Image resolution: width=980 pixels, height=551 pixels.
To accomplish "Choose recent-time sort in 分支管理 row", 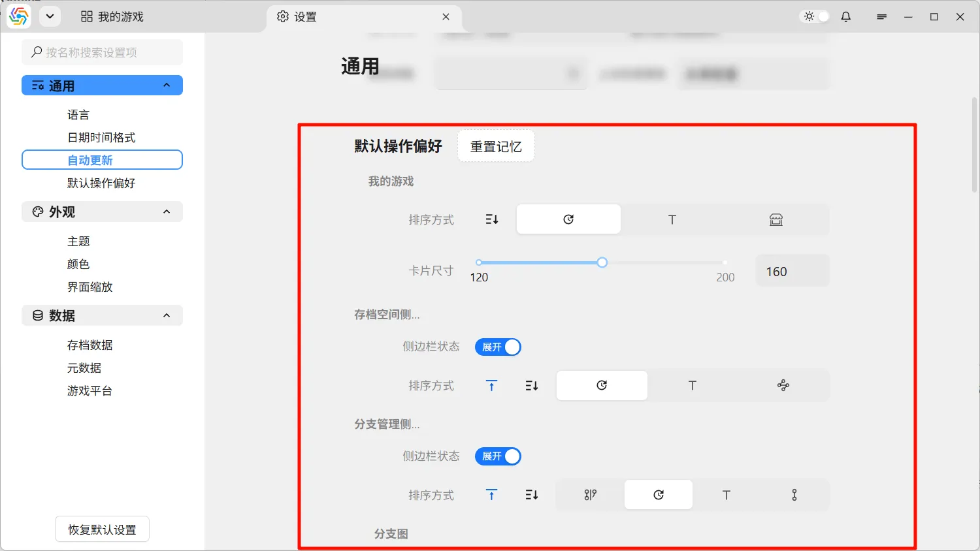I will point(658,495).
